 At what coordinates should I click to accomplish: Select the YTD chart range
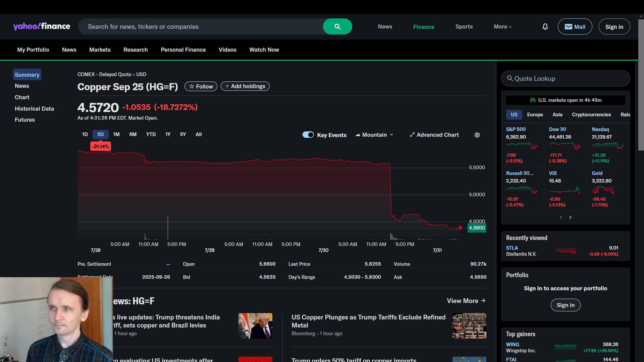[151, 134]
